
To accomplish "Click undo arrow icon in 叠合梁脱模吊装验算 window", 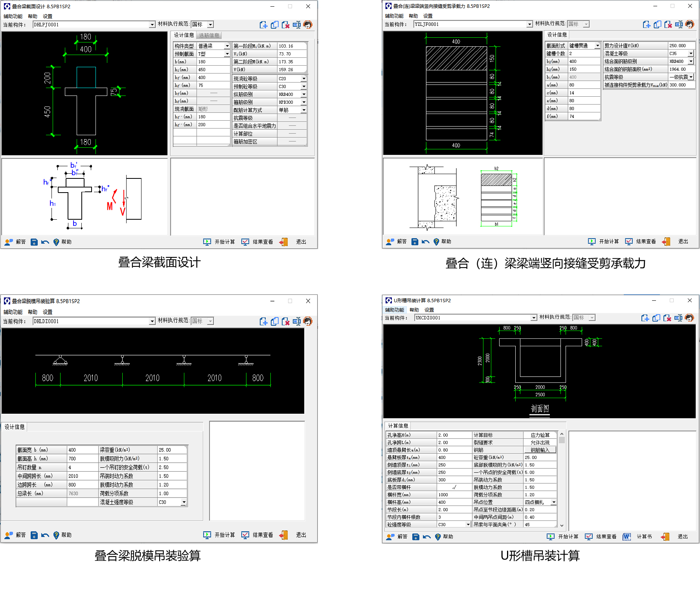I will [45, 535].
